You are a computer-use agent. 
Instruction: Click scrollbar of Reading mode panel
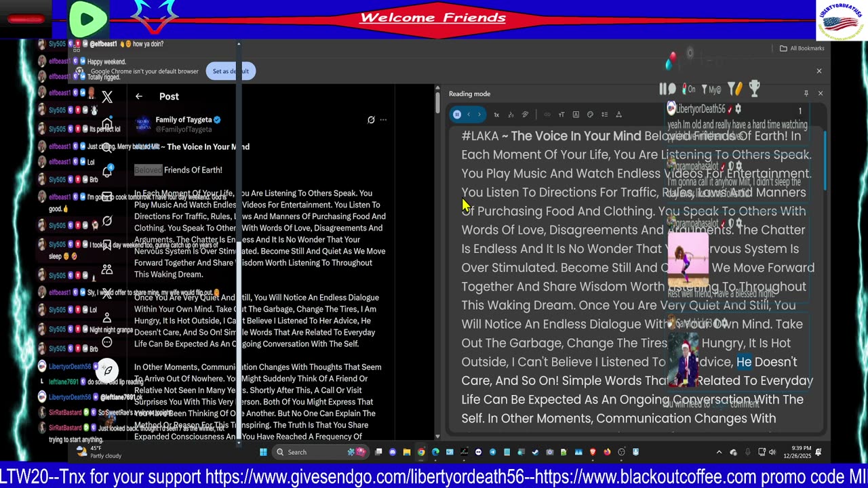coord(825,161)
